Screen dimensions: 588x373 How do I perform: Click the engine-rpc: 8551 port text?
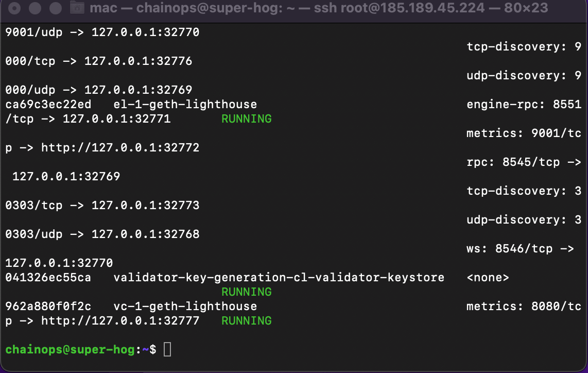tap(524, 105)
